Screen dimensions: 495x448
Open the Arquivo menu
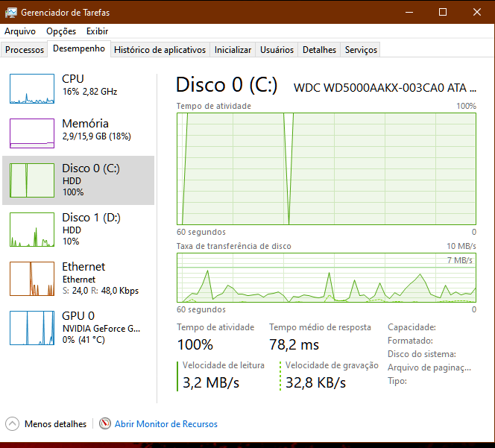click(20, 31)
